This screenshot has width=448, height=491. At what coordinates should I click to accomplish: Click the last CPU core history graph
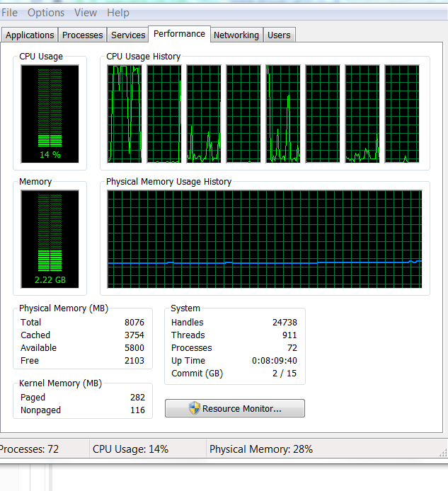[x=402, y=114]
